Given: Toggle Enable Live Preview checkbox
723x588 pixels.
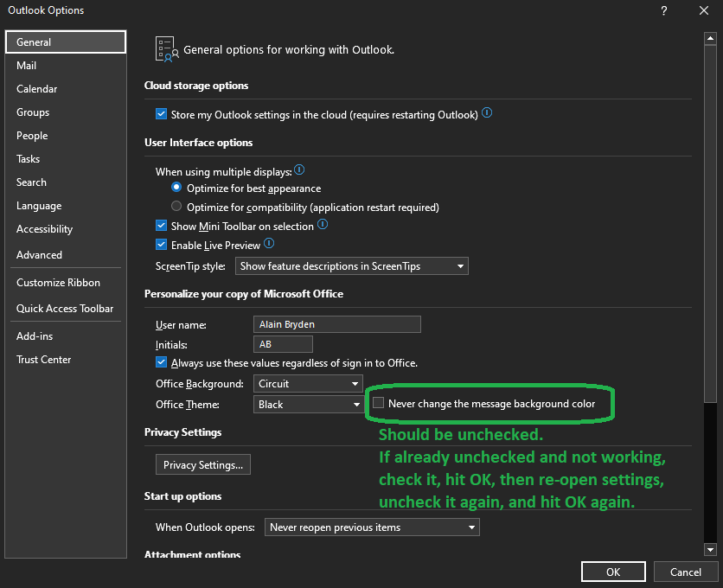Looking at the screenshot, I should coord(161,245).
